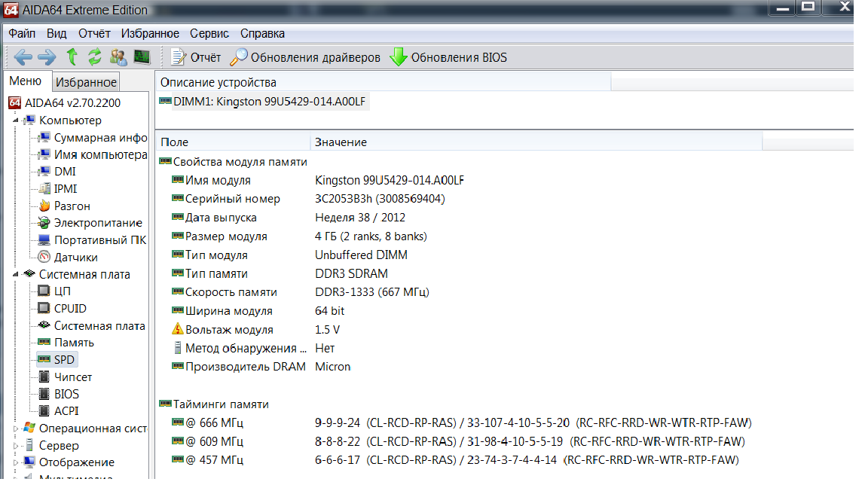The width and height of the screenshot is (868, 488).
Task: Go back with the blue left arrow
Action: click(23, 57)
